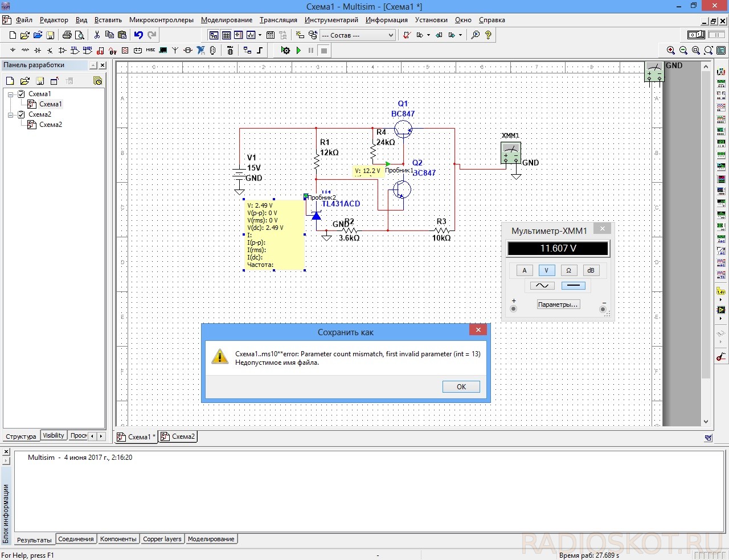
Task: Open the Visibility tab in design toolbox
Action: coord(54,436)
